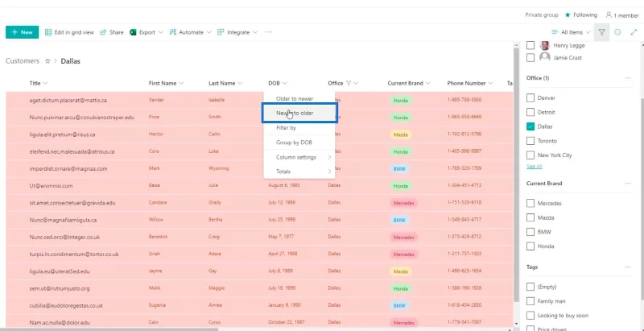
Task: Click the 1 member person icon
Action: tap(609, 14)
